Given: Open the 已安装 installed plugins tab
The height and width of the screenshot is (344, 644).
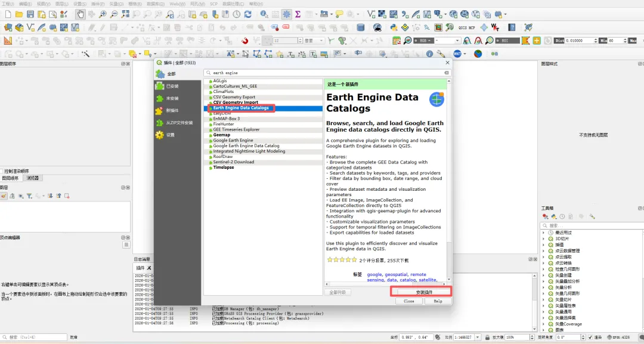Looking at the screenshot, I should (x=172, y=86).
